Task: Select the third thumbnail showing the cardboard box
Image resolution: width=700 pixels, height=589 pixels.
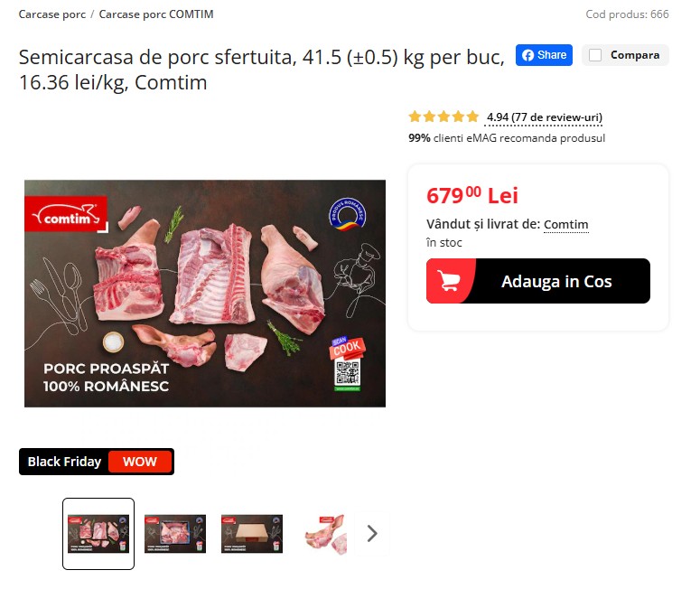Action: [x=252, y=534]
